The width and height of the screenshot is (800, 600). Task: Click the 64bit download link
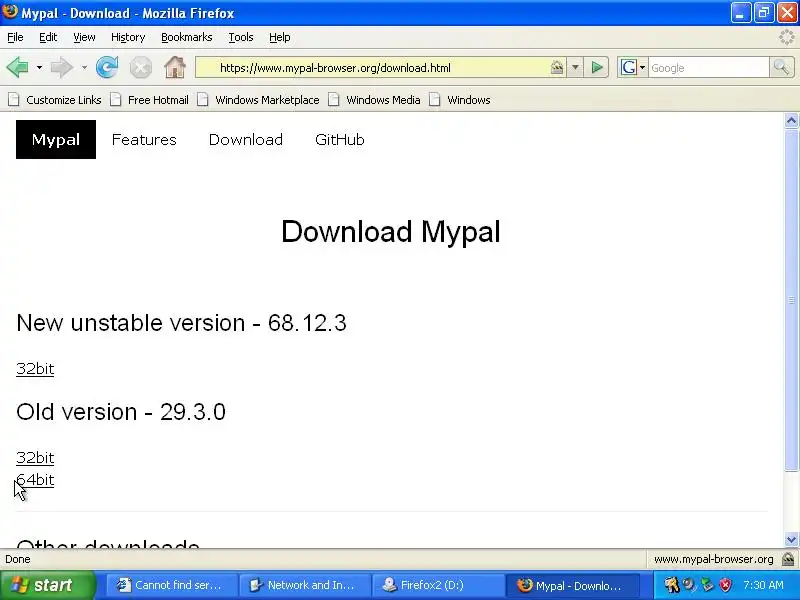[35, 480]
